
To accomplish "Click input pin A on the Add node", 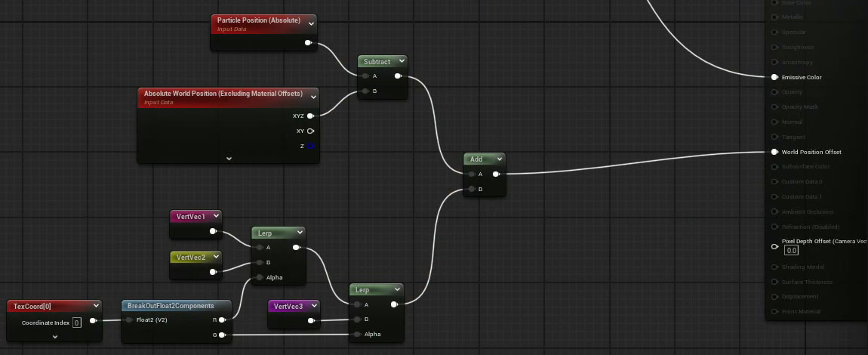I will point(471,174).
